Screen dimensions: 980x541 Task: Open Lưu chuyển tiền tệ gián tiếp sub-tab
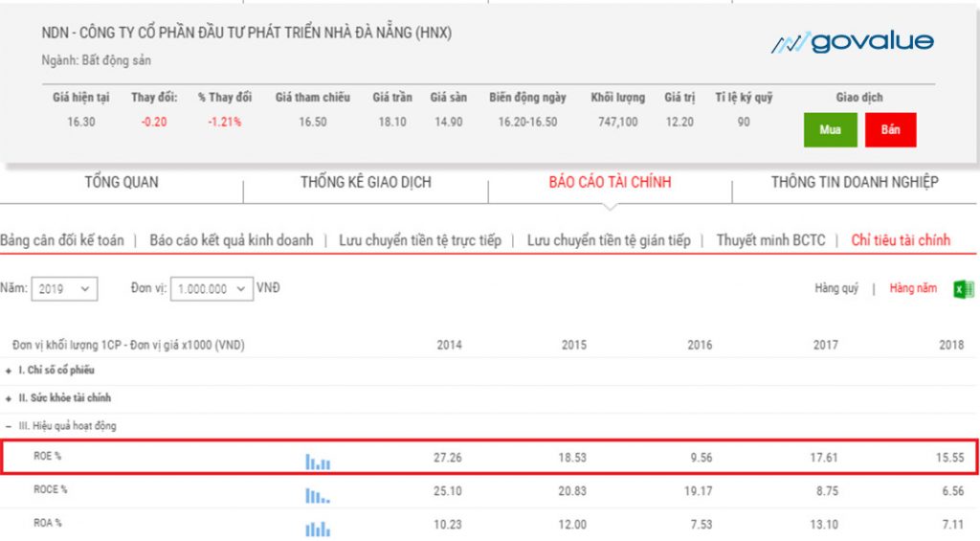coord(609,240)
